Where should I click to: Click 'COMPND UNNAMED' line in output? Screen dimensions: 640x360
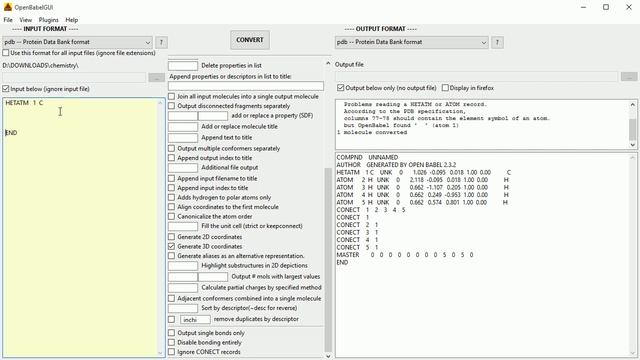367,157
